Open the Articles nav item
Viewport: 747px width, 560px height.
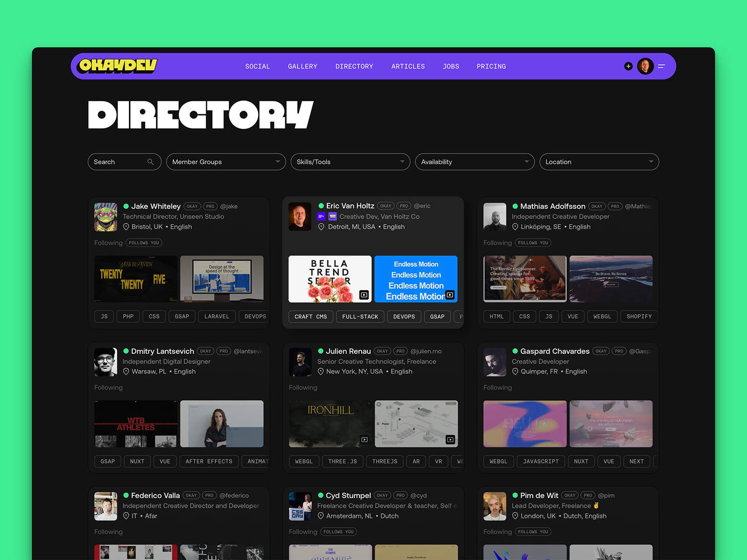point(408,66)
